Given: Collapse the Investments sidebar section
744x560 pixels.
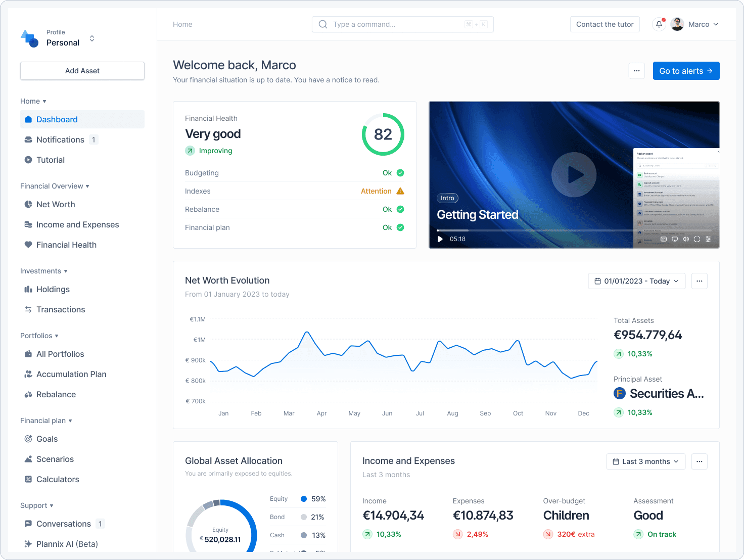Looking at the screenshot, I should pyautogui.click(x=44, y=271).
